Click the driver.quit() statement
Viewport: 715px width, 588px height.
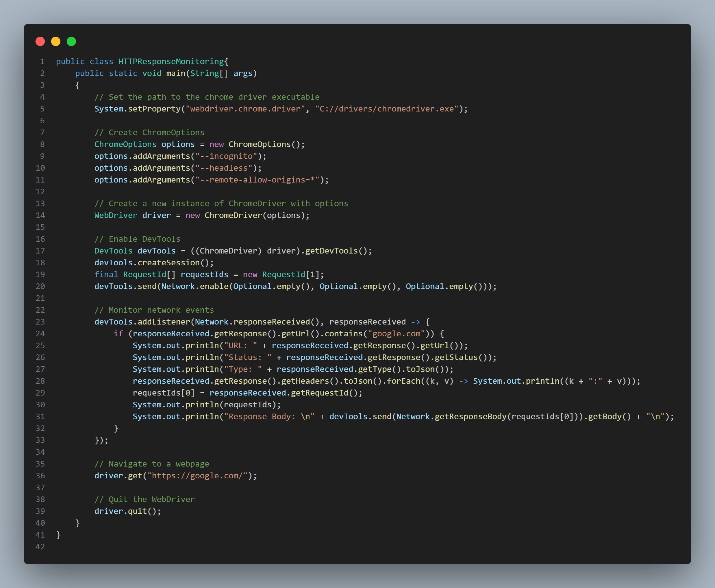[x=127, y=511]
